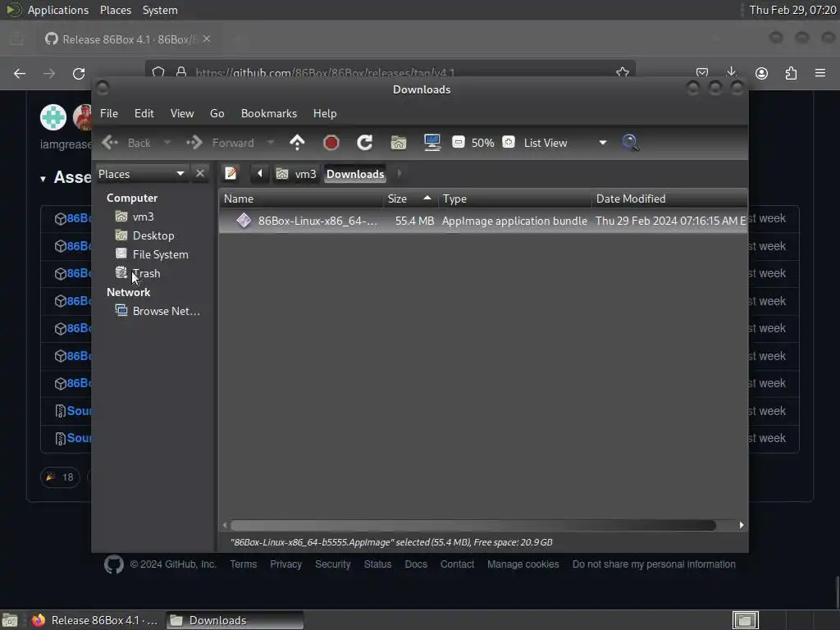Click the Search magnifier icon

[630, 143]
